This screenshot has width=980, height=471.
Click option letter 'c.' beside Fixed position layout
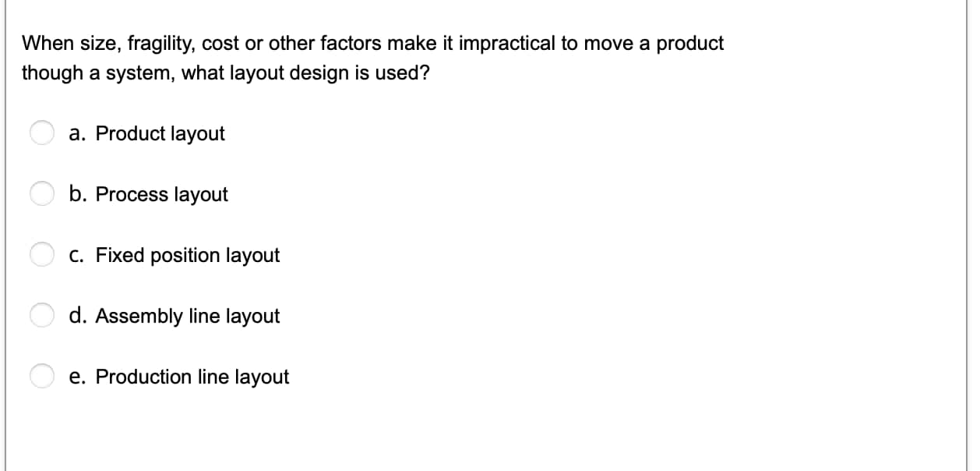[77, 254]
